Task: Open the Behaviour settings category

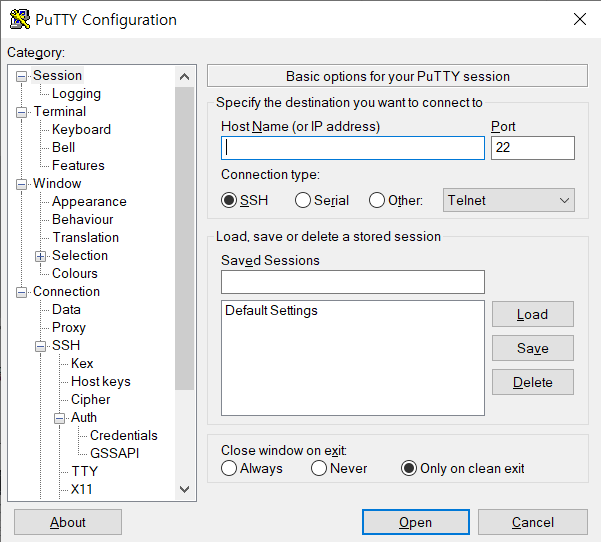Action: coord(83,220)
